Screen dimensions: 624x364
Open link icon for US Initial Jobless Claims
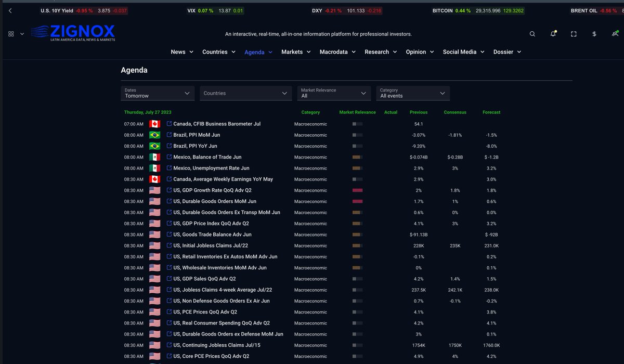tap(169, 245)
